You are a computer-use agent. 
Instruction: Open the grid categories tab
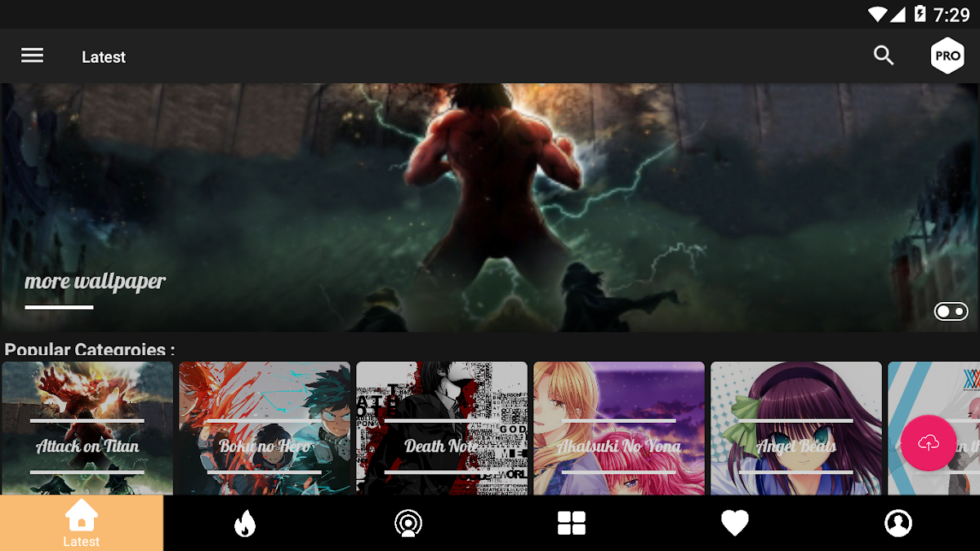point(571,523)
